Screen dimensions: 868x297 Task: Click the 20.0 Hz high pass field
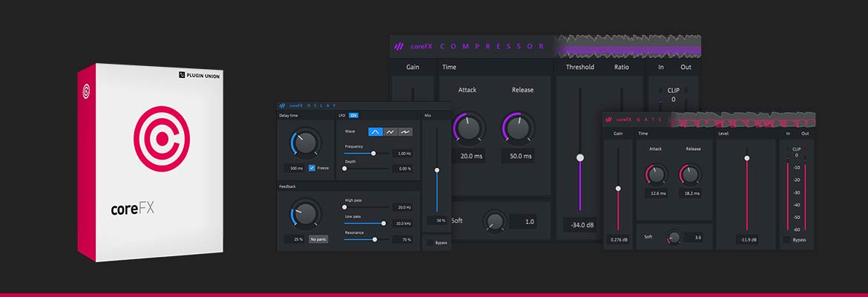[x=402, y=207]
